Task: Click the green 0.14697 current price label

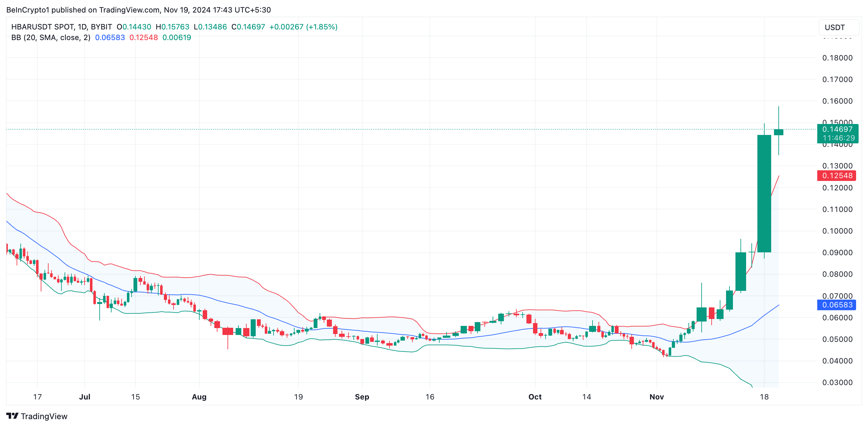Action: pos(837,130)
